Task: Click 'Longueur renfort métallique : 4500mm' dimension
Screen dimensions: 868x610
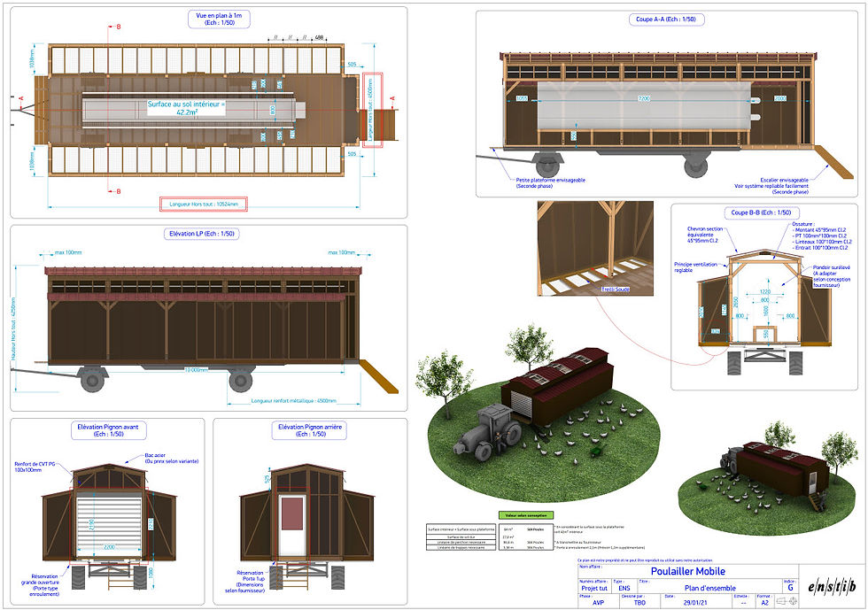Action: (x=293, y=401)
